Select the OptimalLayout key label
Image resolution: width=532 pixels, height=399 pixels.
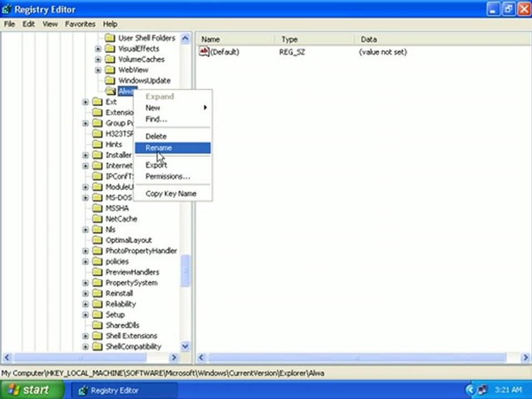click(x=129, y=240)
